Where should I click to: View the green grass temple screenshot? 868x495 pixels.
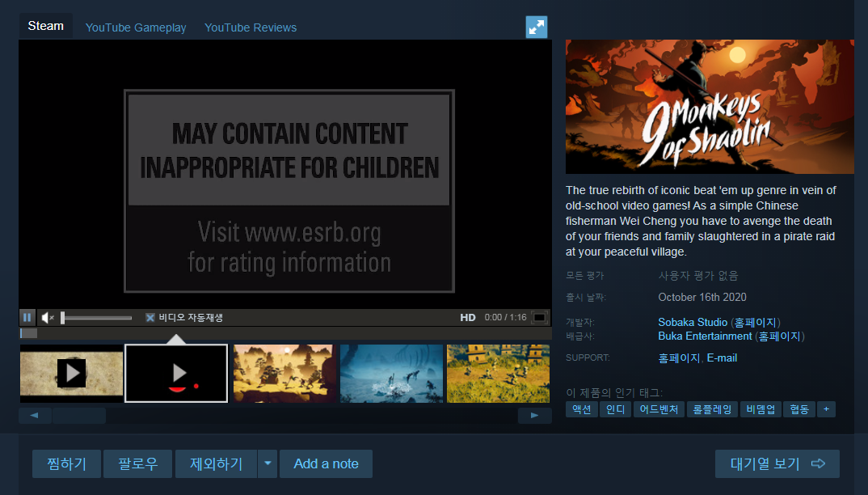pos(498,374)
